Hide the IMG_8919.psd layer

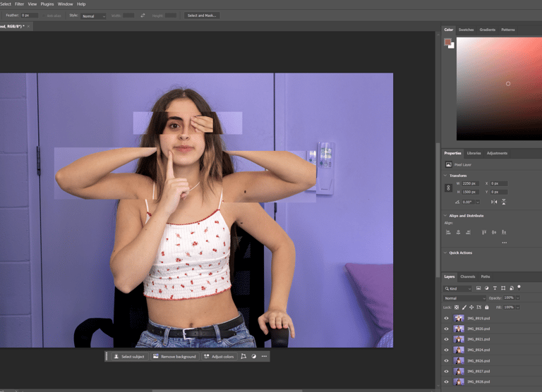point(446,319)
